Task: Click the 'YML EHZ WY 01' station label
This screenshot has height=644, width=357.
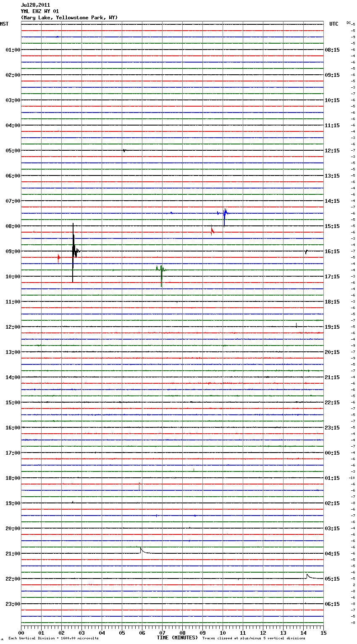Action: tap(40, 11)
